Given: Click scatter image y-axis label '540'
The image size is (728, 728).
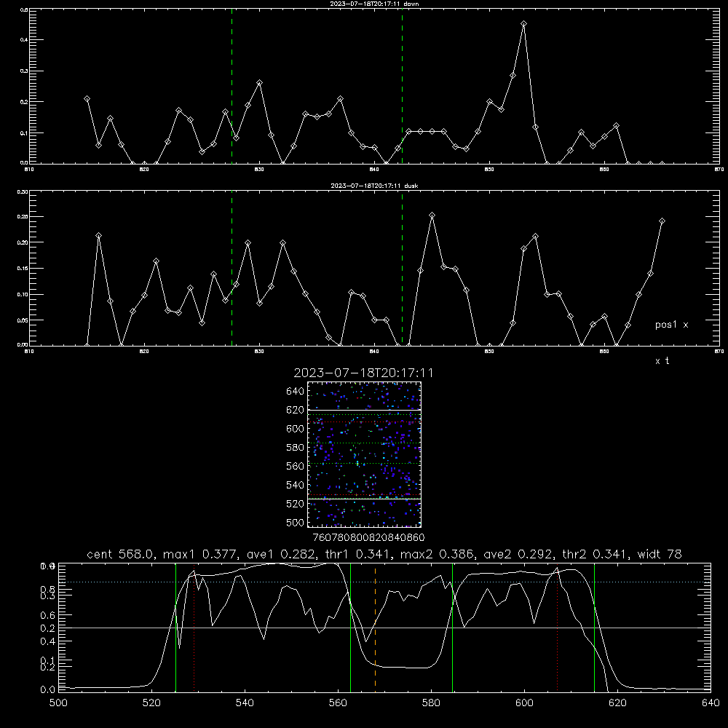Looking at the screenshot, I should pyautogui.click(x=296, y=485).
